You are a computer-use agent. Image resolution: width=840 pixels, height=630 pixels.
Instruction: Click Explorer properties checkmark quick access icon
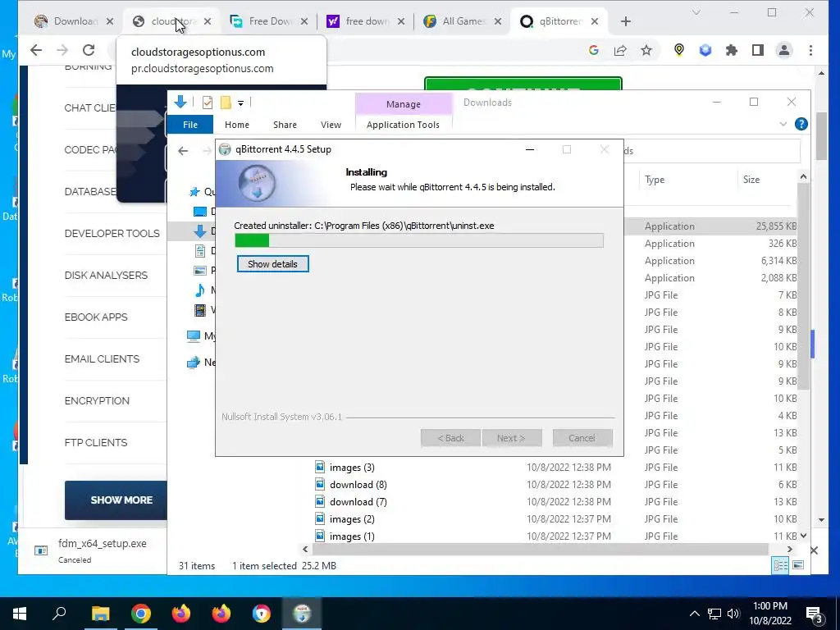(208, 103)
